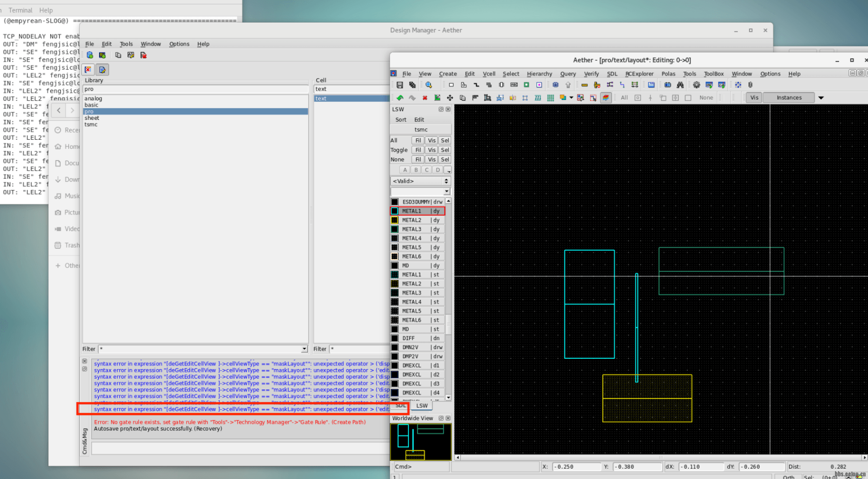Click layer group button A
Screen dimensions: 868x479
pos(405,170)
